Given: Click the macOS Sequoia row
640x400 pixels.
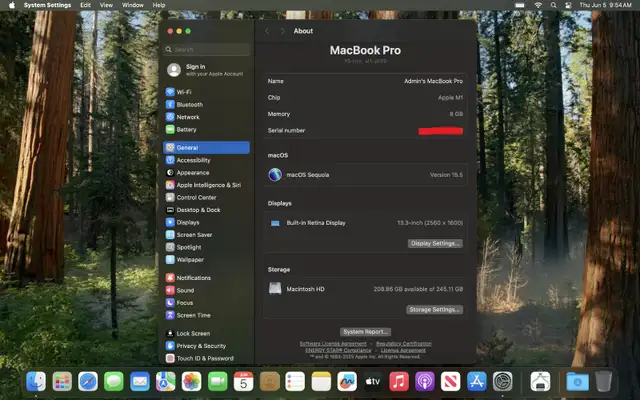Looking at the screenshot, I should point(365,175).
